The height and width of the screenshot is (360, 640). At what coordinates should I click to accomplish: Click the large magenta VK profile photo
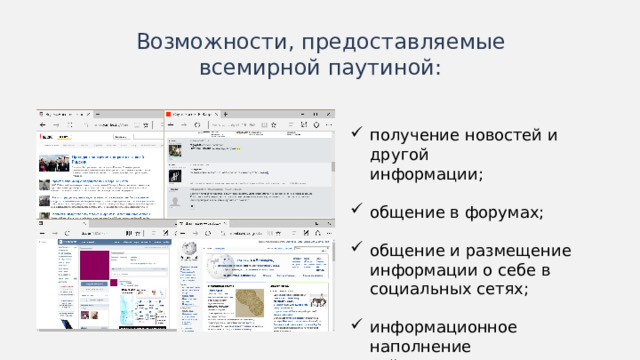pos(94,265)
